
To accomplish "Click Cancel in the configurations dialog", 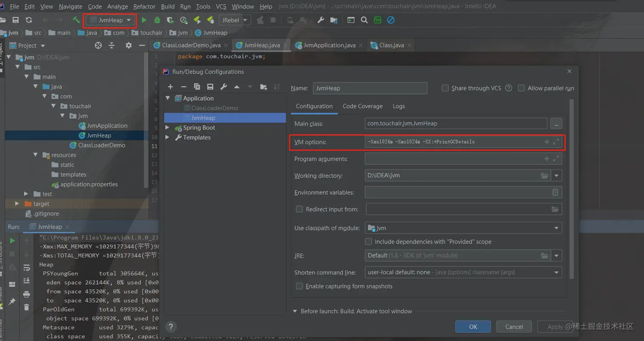I will 514,327.
